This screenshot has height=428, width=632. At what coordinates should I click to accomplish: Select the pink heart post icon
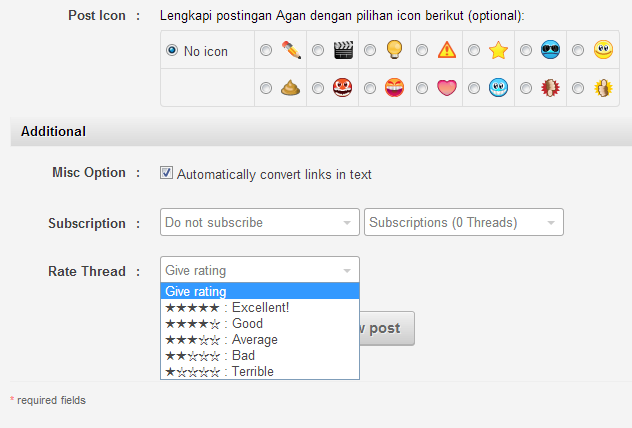tap(447, 87)
